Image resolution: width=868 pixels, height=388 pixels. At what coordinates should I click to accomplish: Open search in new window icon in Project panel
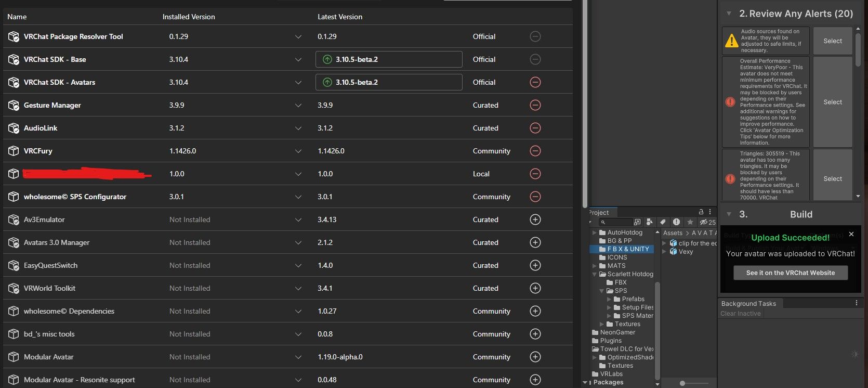click(x=637, y=222)
